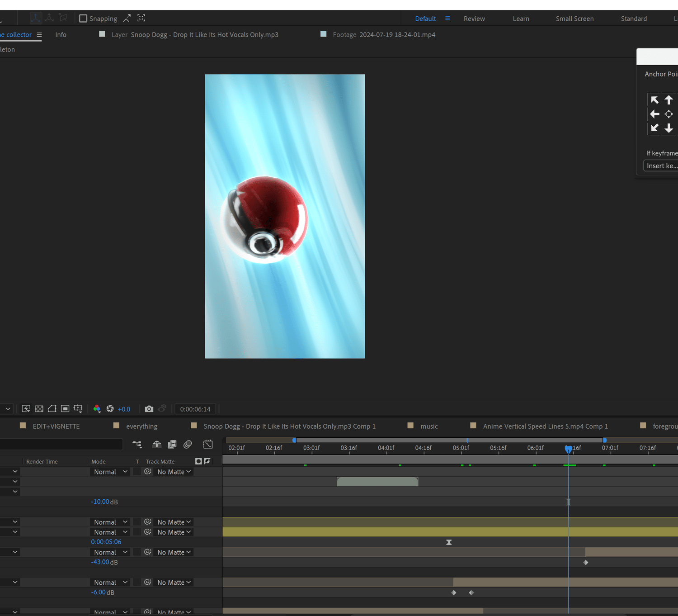Toggle the mask and shape path visibility
Screen dimensions: 678x616
click(52, 409)
